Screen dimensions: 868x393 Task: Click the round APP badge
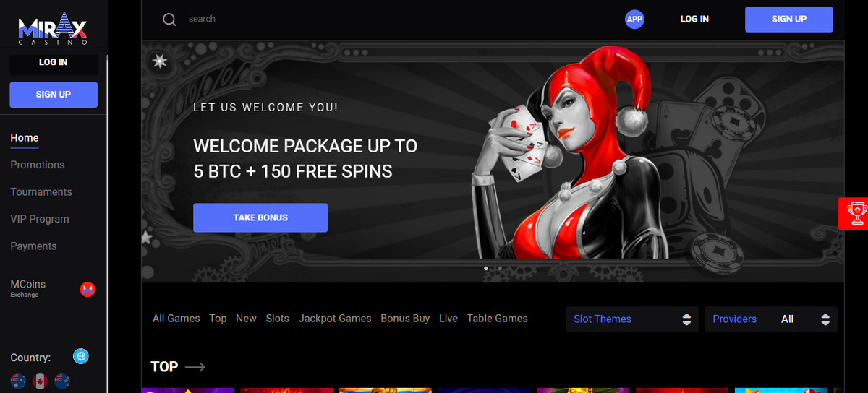(x=634, y=20)
